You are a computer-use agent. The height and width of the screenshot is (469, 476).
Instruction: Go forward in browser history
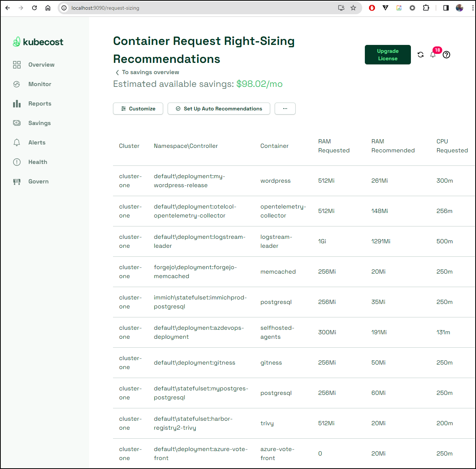point(21,8)
